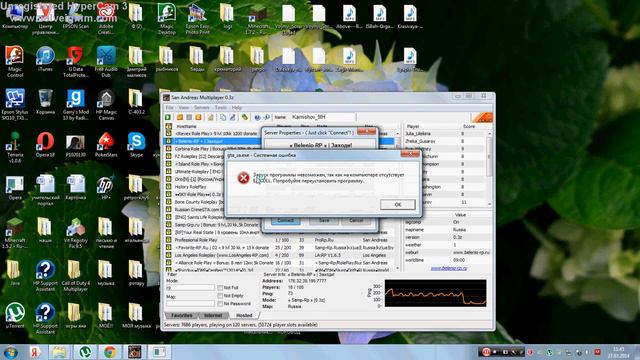Open Magic Control desktop icon
This screenshot has width=640, height=360.
pyautogui.click(x=14, y=62)
